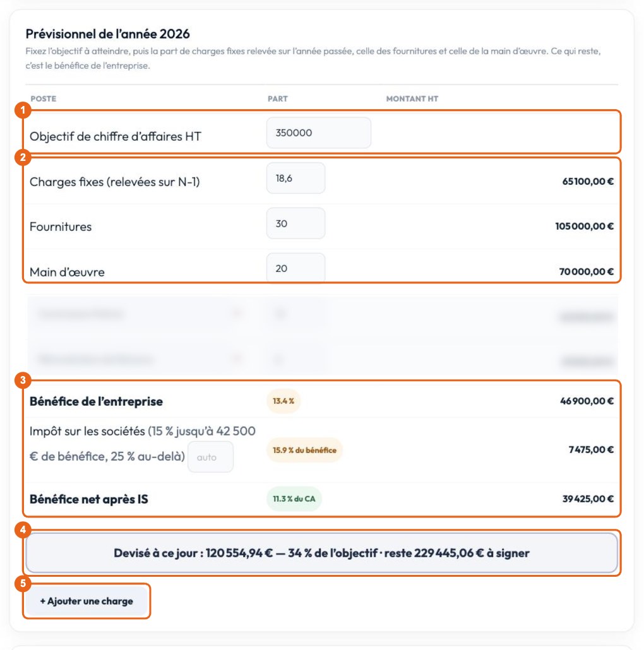Focus the Impôt sur les sociétés auto field
Image resolution: width=644 pixels, height=650 pixels.
pyautogui.click(x=211, y=457)
